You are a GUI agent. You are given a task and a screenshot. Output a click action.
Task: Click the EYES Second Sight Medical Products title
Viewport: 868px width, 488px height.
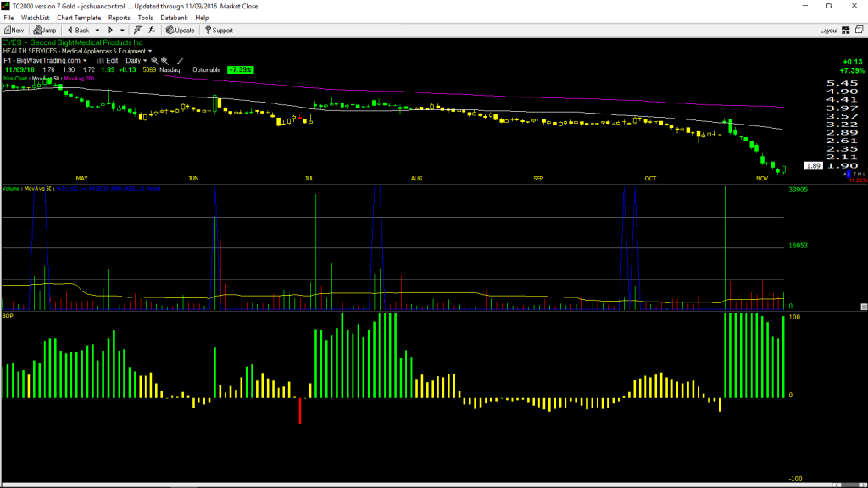pyautogui.click(x=73, y=42)
